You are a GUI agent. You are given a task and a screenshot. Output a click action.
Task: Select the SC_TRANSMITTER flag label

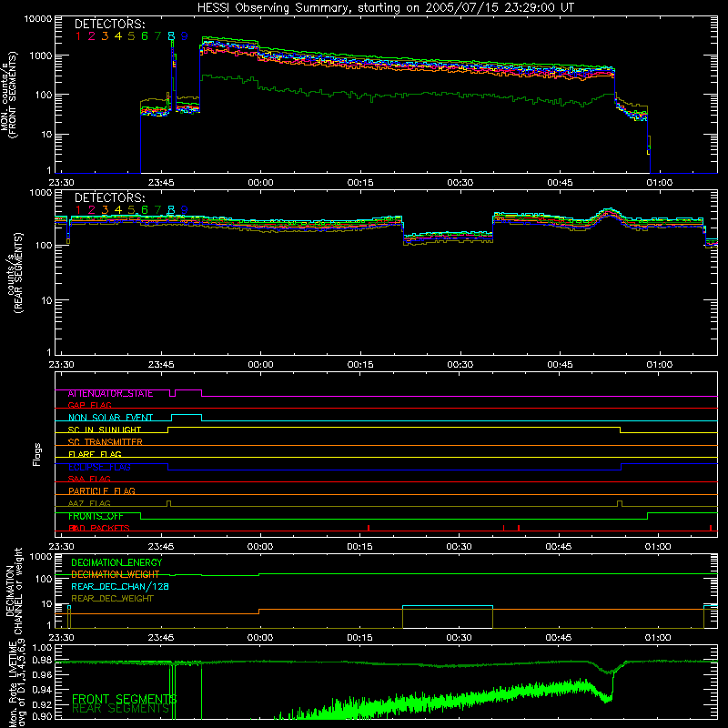pos(106,442)
